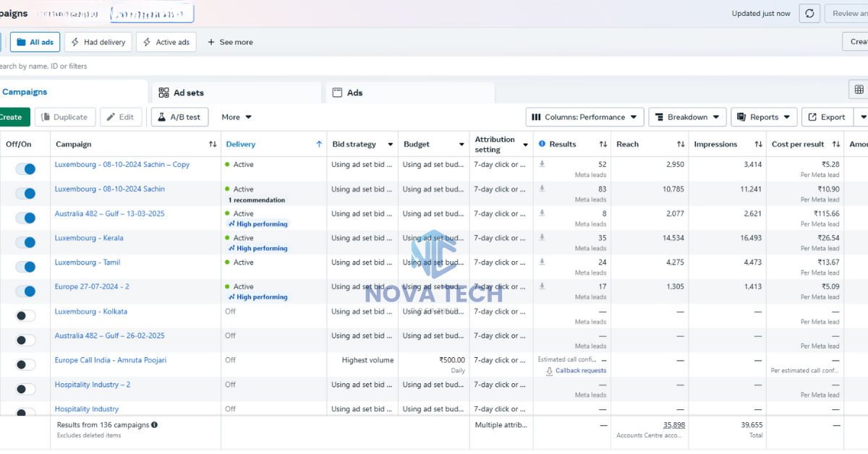Click the download icon in the 83 leads row

pyautogui.click(x=542, y=189)
